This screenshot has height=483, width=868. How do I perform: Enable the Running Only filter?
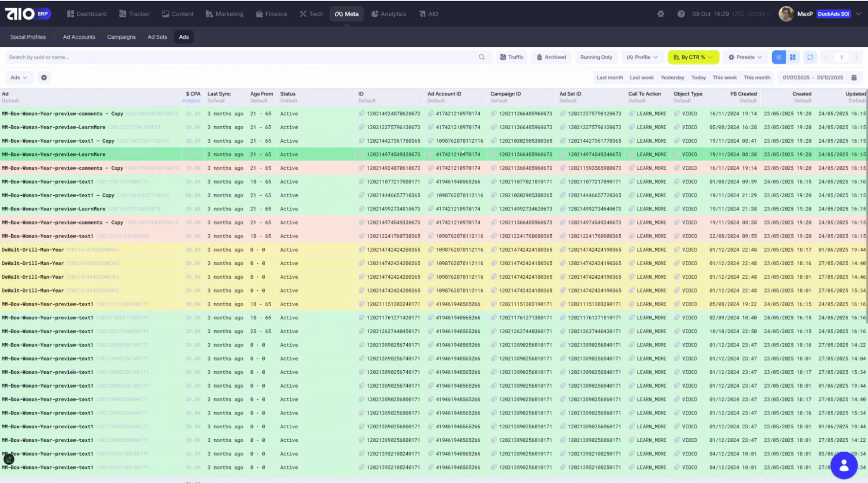click(x=596, y=57)
